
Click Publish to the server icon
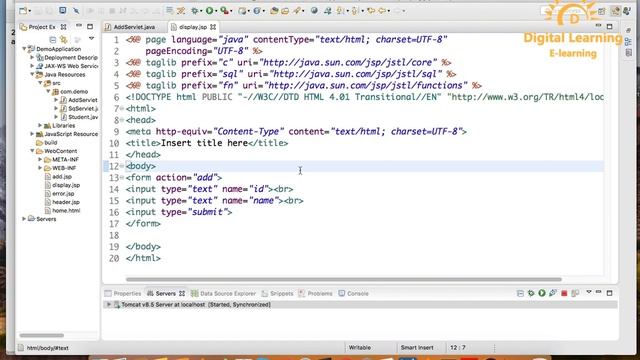(575, 293)
